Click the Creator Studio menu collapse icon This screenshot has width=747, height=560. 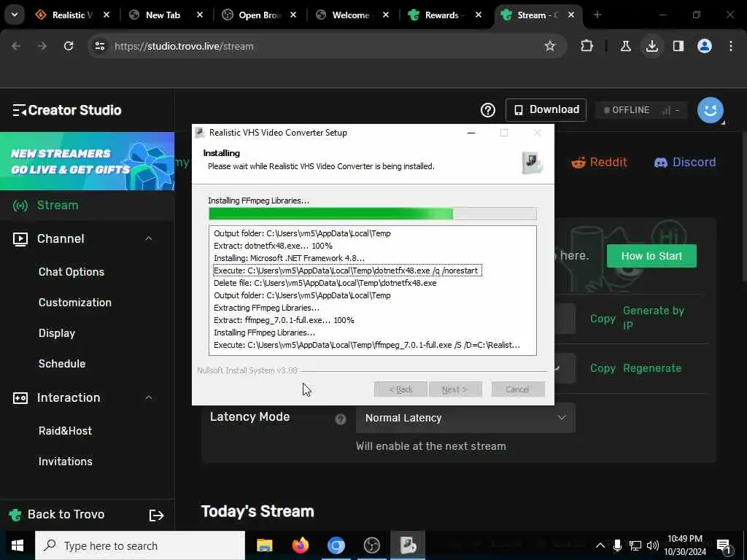click(19, 111)
